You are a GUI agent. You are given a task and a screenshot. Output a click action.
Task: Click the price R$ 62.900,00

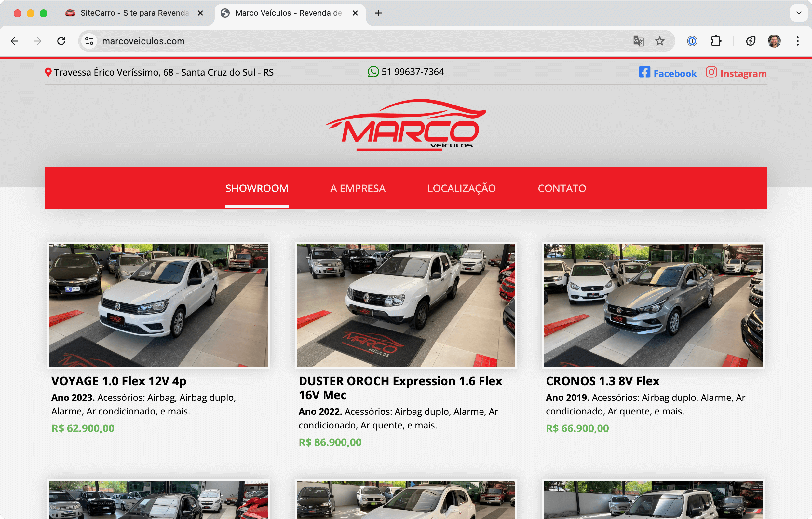(x=83, y=428)
